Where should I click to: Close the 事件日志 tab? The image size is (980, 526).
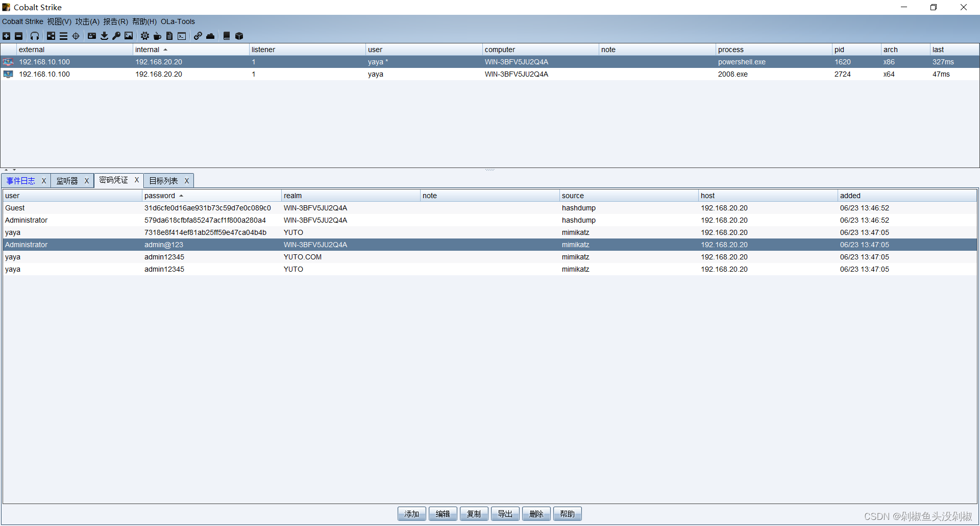pyautogui.click(x=44, y=181)
